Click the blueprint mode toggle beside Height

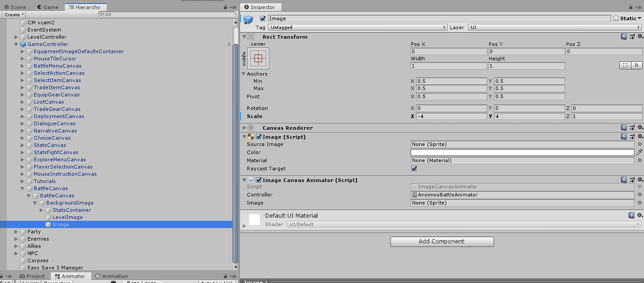click(x=625, y=65)
